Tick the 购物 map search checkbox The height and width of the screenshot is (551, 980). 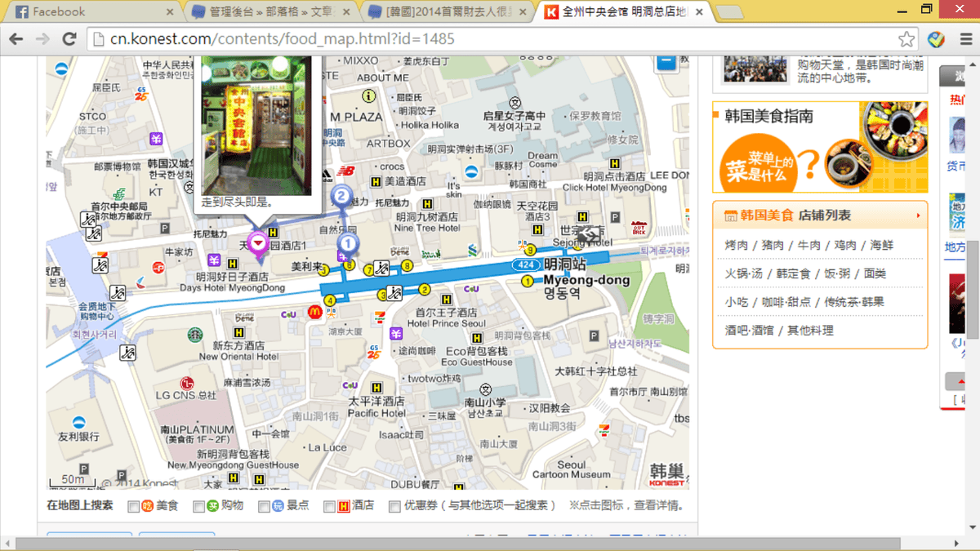[x=198, y=506]
